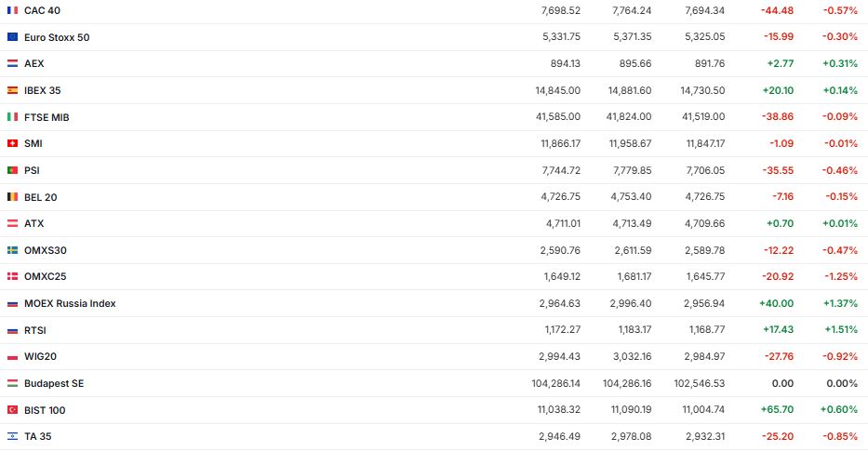Click the Swedish flag beside OMXS30
Viewport: 868px width, 451px height.
(12, 250)
